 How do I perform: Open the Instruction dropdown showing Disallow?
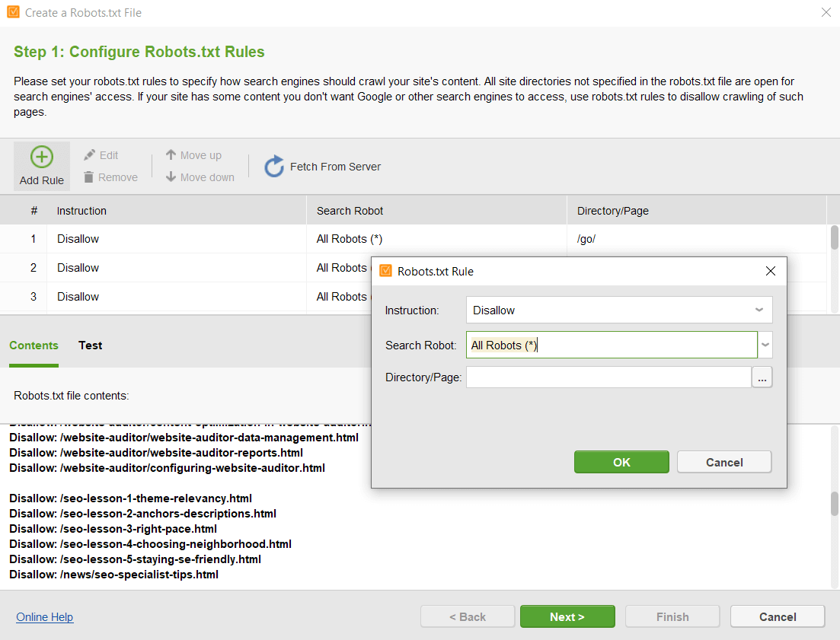618,310
